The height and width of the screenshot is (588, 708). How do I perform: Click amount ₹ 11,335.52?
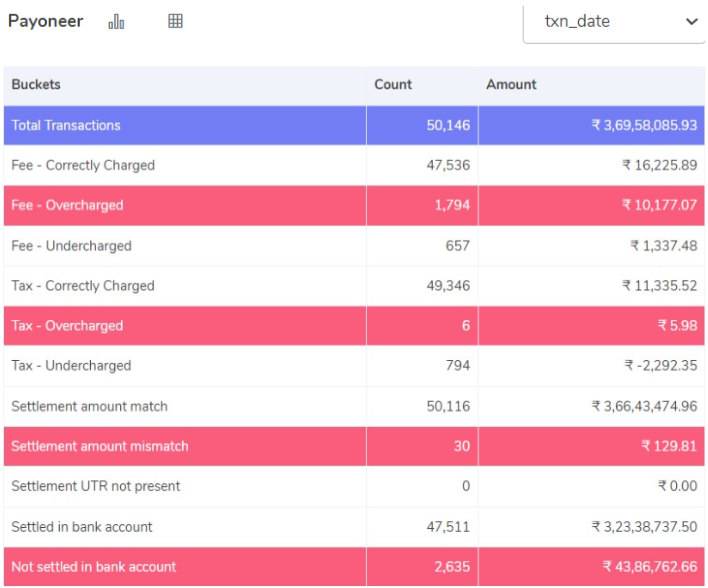pos(660,285)
